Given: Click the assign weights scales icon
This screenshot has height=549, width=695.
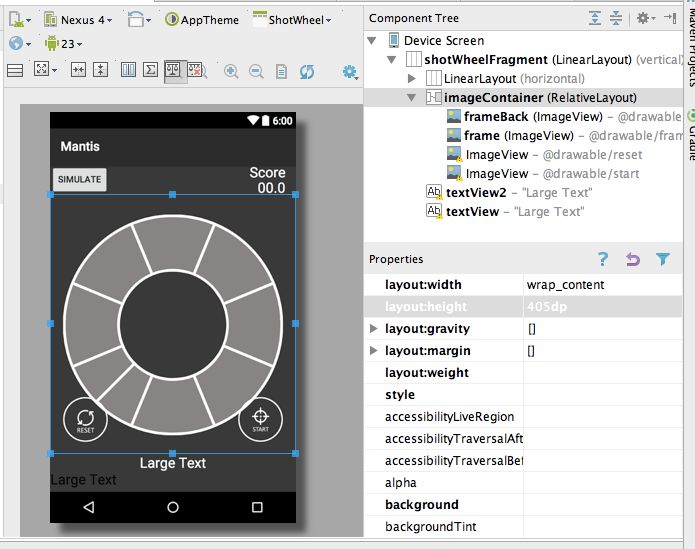Looking at the screenshot, I should pyautogui.click(x=173, y=70).
